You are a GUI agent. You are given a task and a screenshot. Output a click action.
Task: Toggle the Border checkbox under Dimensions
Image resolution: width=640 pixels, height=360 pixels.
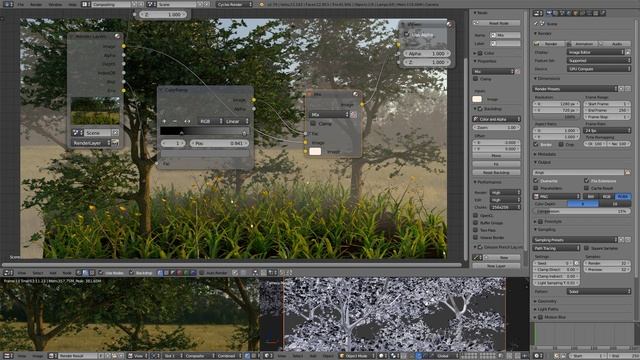tap(536, 144)
